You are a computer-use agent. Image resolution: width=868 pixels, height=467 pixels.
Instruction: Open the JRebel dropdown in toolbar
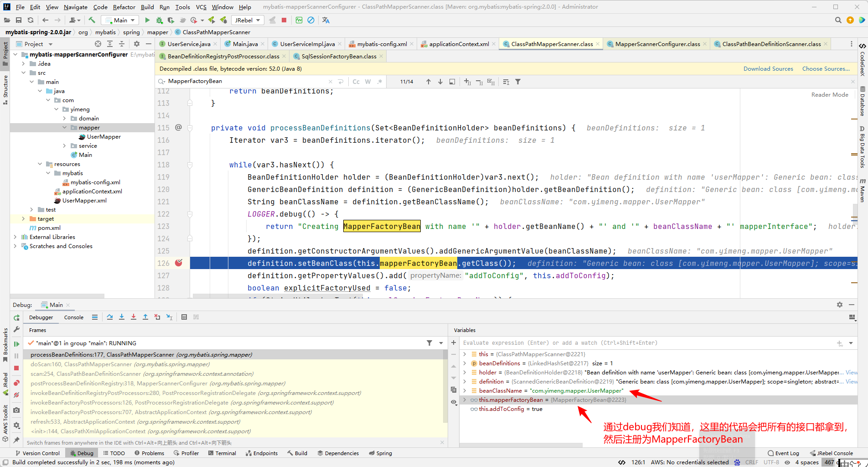[247, 20]
